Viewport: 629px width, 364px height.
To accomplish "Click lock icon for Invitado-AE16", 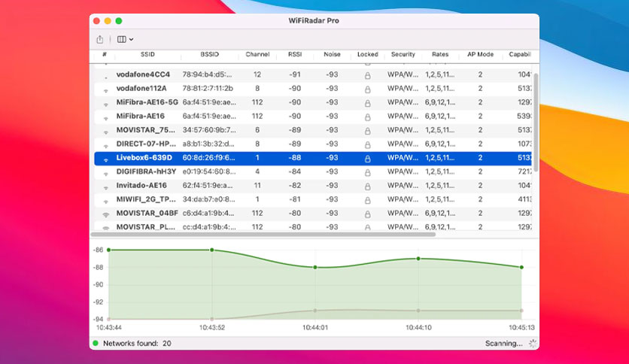I will coord(367,187).
